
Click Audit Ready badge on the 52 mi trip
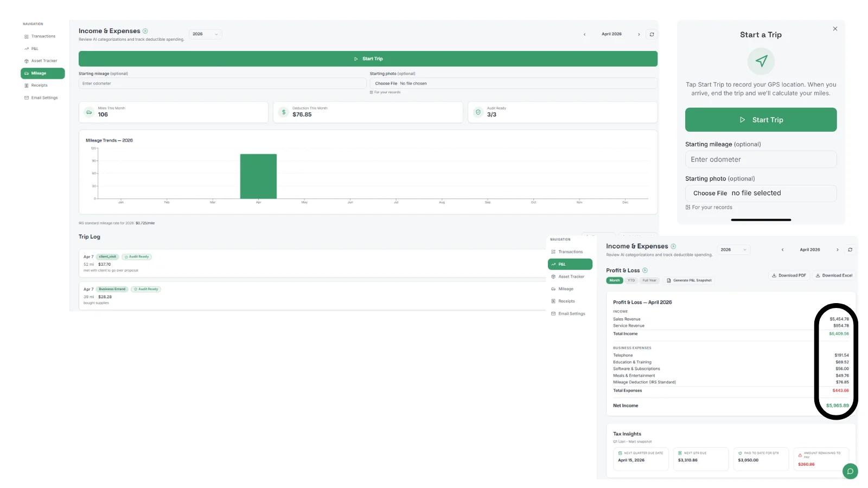tap(137, 256)
